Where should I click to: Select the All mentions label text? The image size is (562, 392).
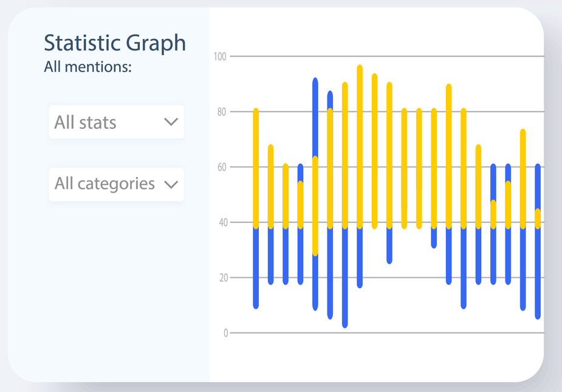click(x=87, y=67)
